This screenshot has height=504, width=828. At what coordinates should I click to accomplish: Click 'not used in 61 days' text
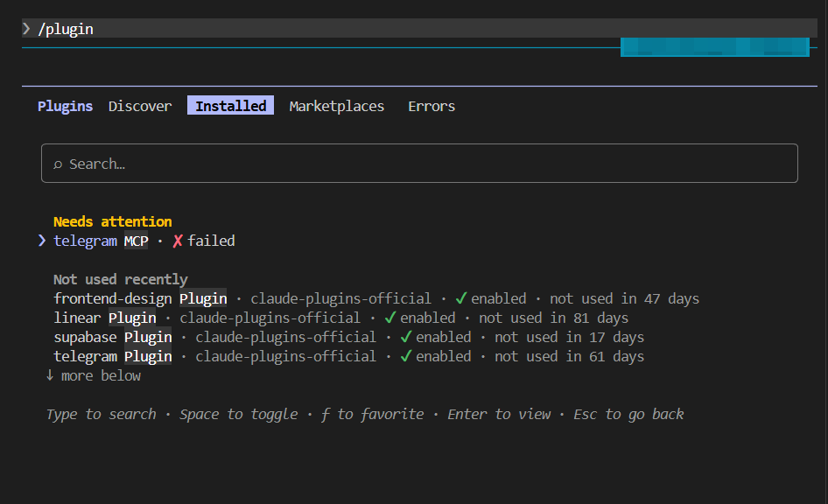click(569, 357)
